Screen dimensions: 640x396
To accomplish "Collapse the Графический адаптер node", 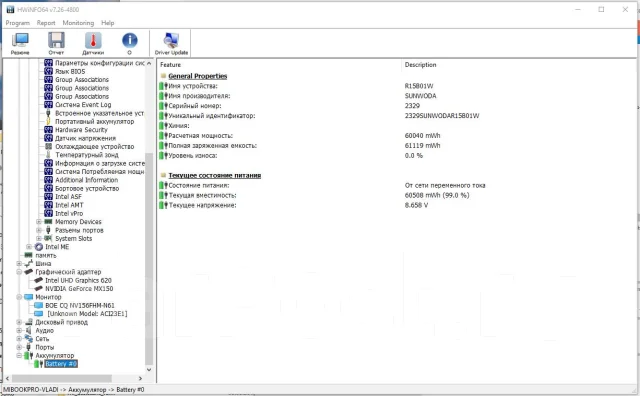I will coord(19,272).
